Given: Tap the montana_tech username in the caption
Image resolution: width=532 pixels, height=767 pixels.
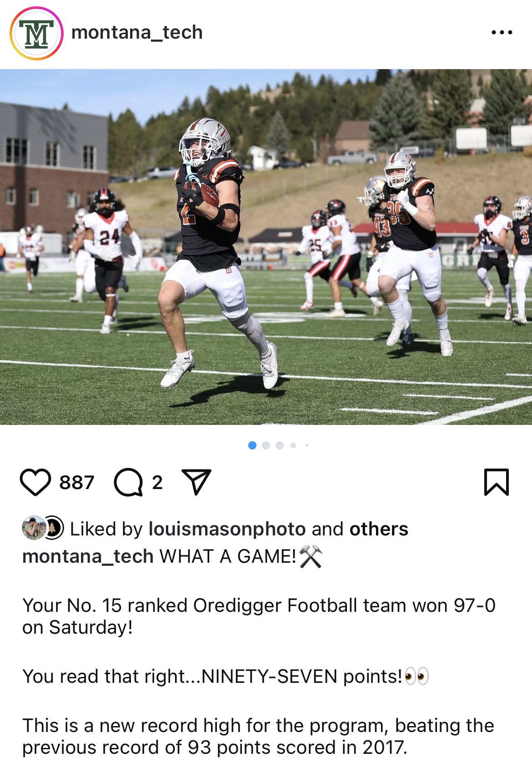Looking at the screenshot, I should [88, 556].
